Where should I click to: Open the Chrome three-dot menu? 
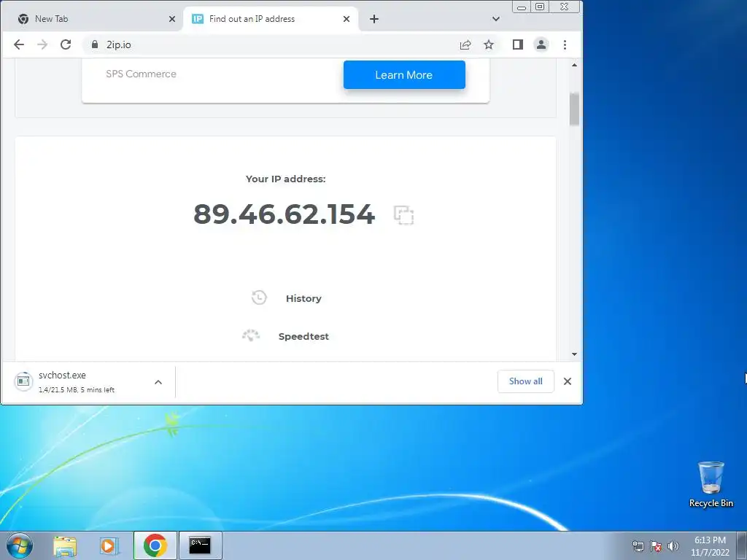565,44
